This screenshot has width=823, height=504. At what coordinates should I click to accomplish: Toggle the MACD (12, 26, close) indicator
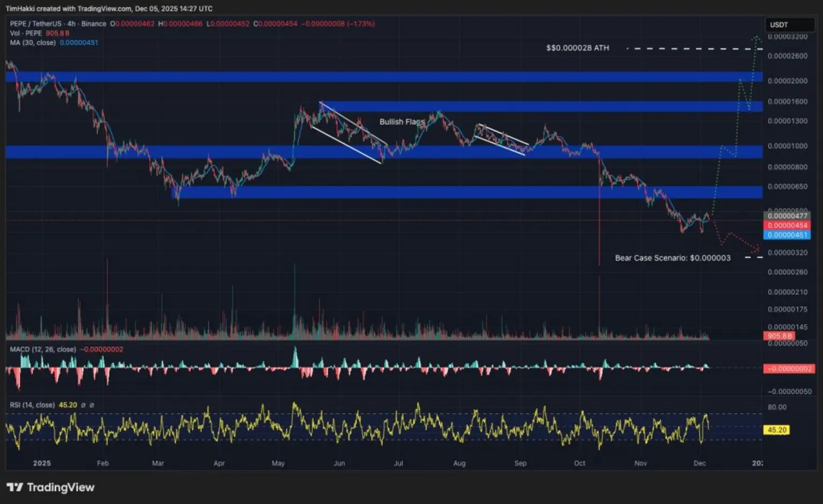(42, 349)
